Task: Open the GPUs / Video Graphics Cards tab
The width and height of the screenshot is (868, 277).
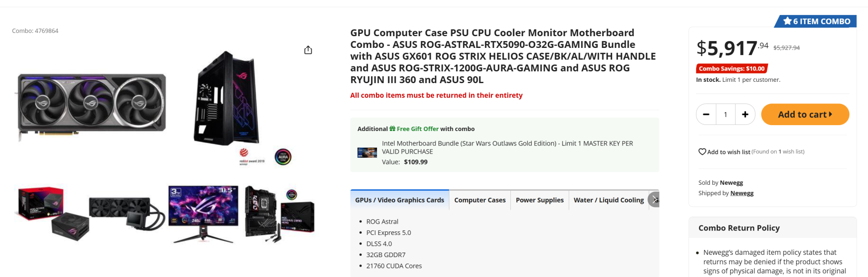Action: click(400, 200)
